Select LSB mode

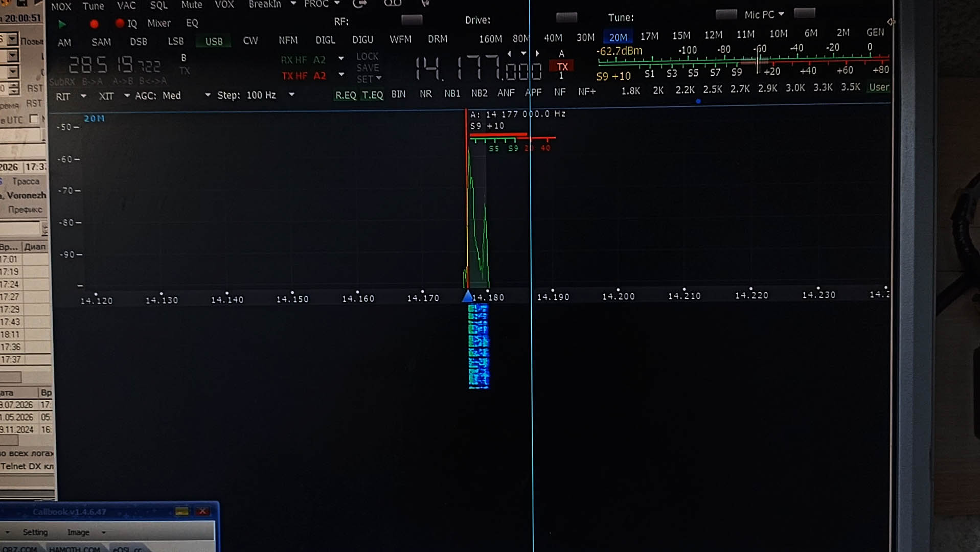click(175, 41)
